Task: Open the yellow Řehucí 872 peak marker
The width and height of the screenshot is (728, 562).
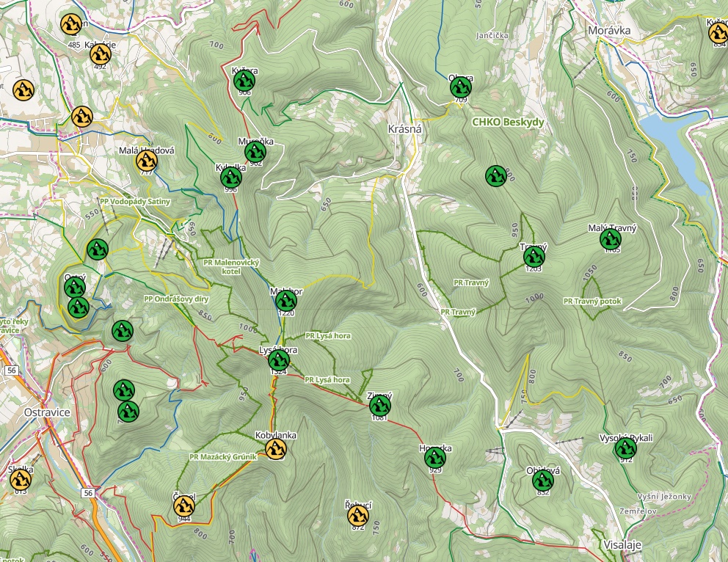Action: click(357, 516)
